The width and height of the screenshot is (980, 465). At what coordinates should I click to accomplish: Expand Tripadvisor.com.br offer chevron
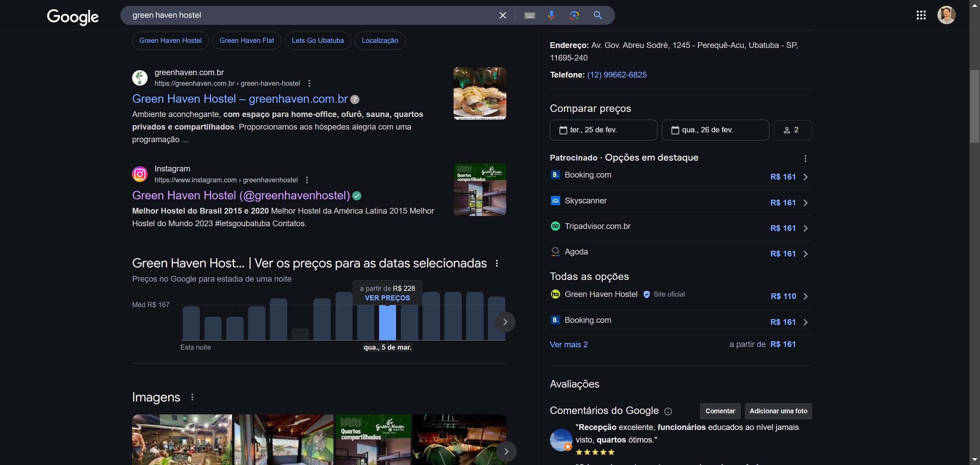click(805, 229)
